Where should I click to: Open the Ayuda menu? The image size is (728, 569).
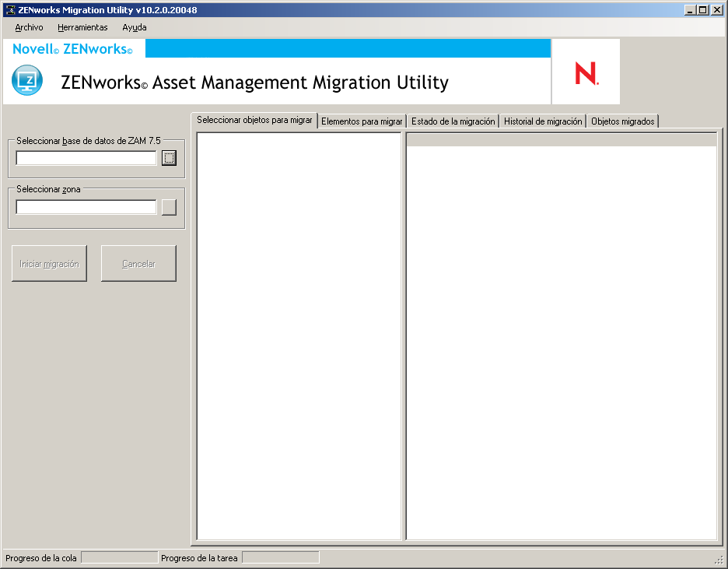(135, 27)
